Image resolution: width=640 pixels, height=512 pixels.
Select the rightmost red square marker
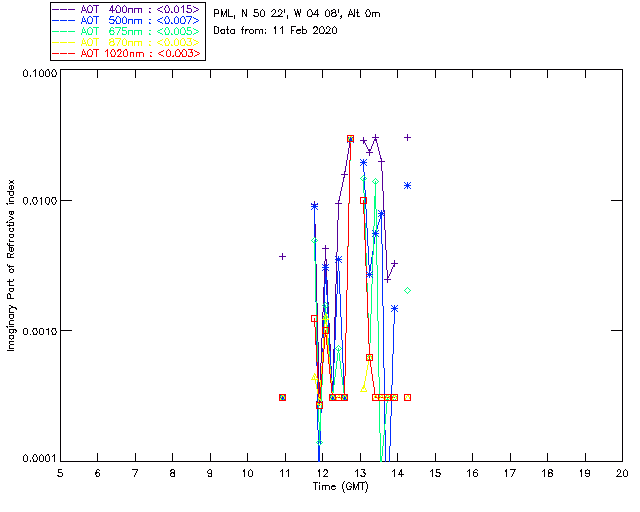(x=407, y=397)
